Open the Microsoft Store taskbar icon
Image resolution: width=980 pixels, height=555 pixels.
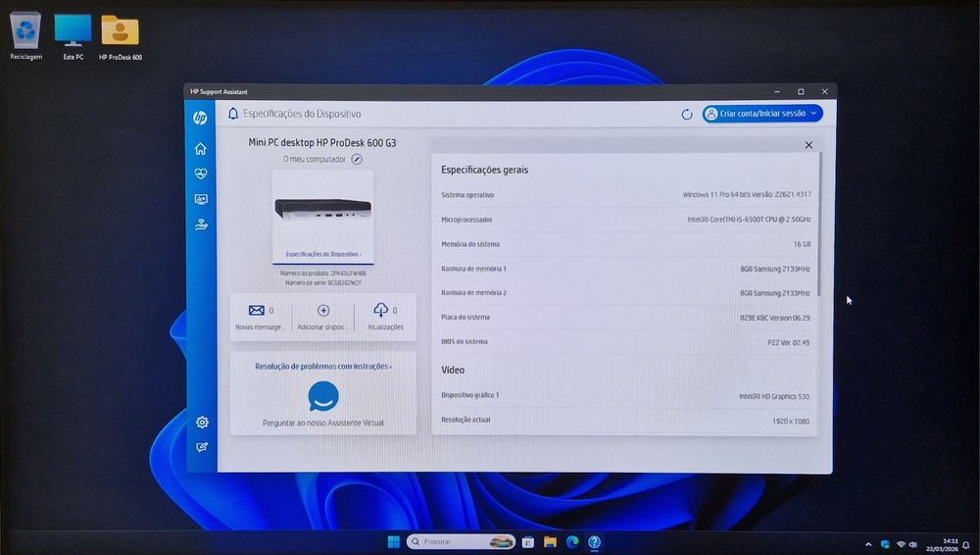pos(528,542)
